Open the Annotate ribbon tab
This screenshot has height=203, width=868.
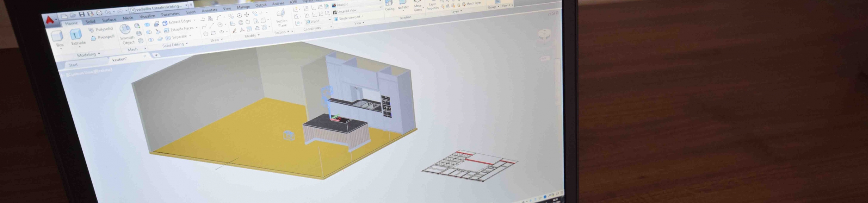point(209,10)
